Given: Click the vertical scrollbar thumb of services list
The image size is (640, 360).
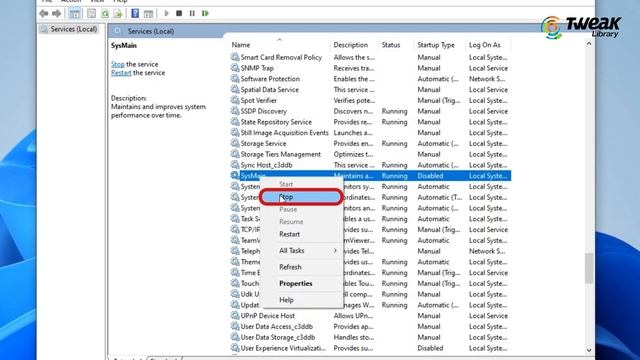Looking at the screenshot, I should point(589,268).
